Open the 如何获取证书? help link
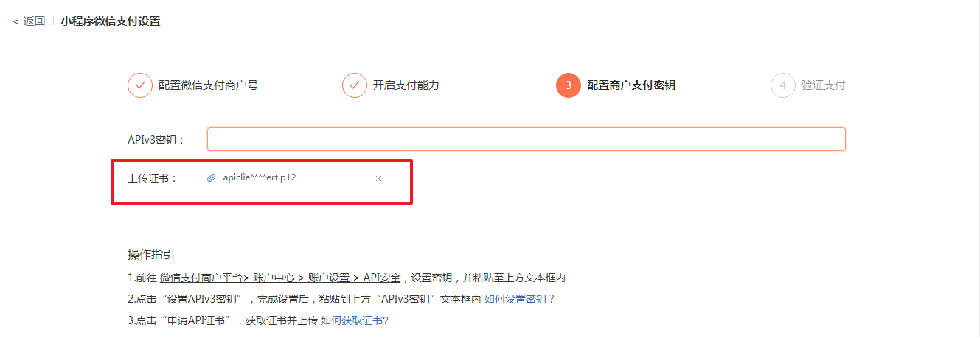This screenshot has width=980, height=338. tap(354, 320)
